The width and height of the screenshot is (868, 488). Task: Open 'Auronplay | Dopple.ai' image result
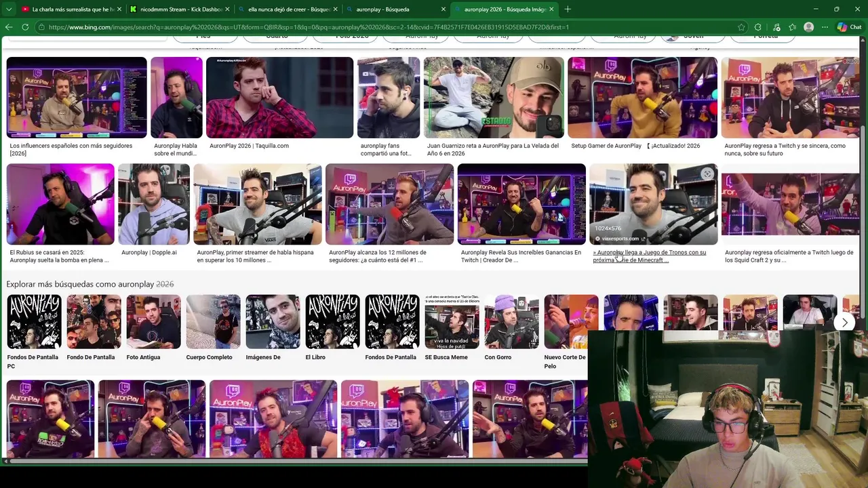click(x=154, y=204)
